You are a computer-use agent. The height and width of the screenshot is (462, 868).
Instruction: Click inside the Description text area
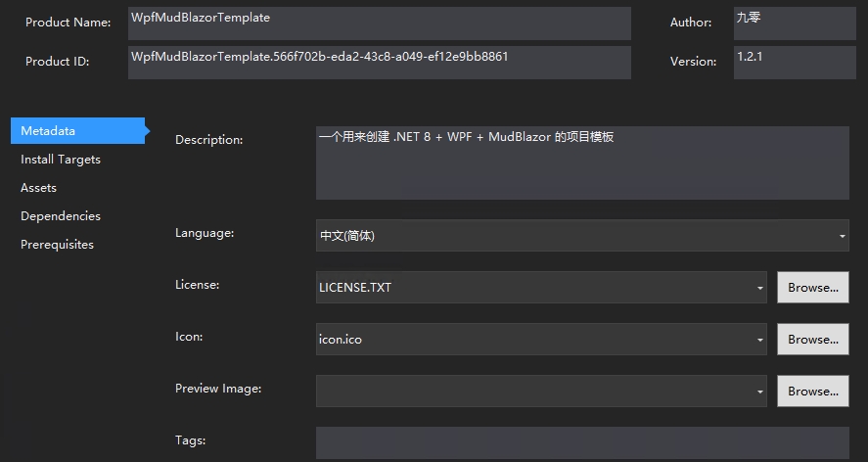[x=582, y=162]
